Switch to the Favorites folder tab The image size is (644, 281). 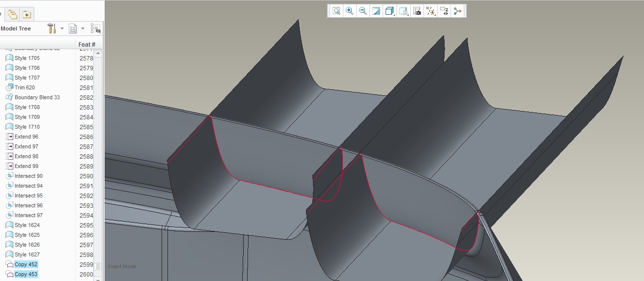(27, 15)
